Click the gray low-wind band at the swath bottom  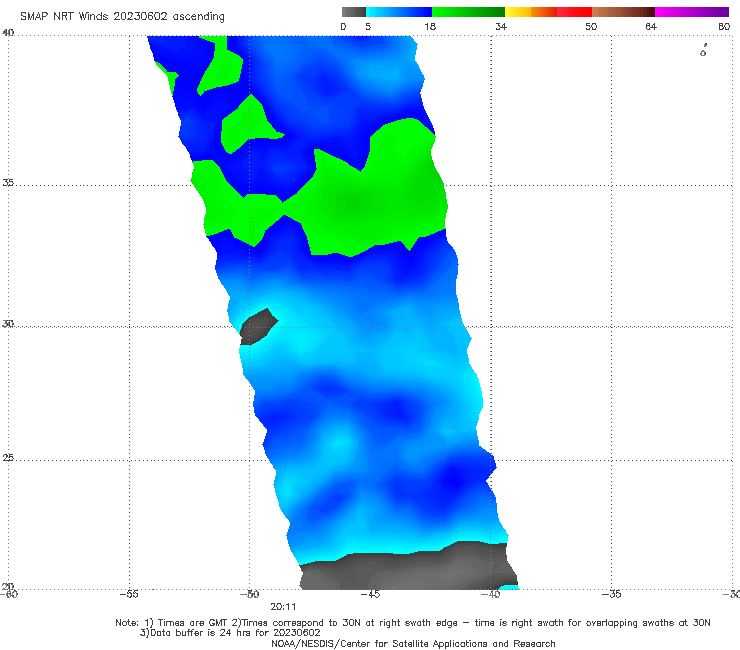tap(408, 569)
